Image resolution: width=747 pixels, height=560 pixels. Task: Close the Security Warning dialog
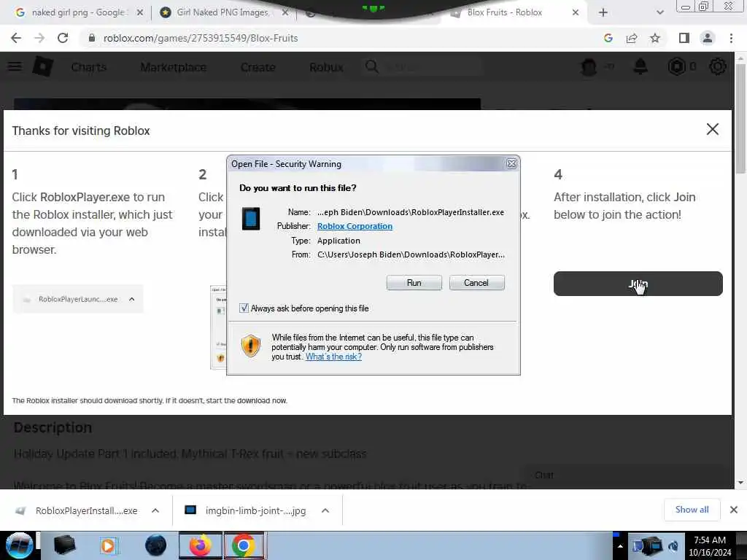511,164
